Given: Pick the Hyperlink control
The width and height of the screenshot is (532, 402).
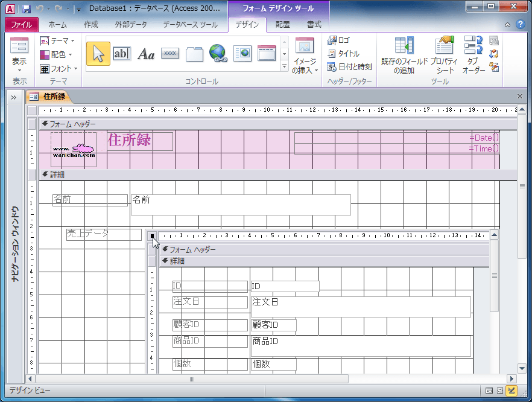Looking at the screenshot, I should (218, 54).
